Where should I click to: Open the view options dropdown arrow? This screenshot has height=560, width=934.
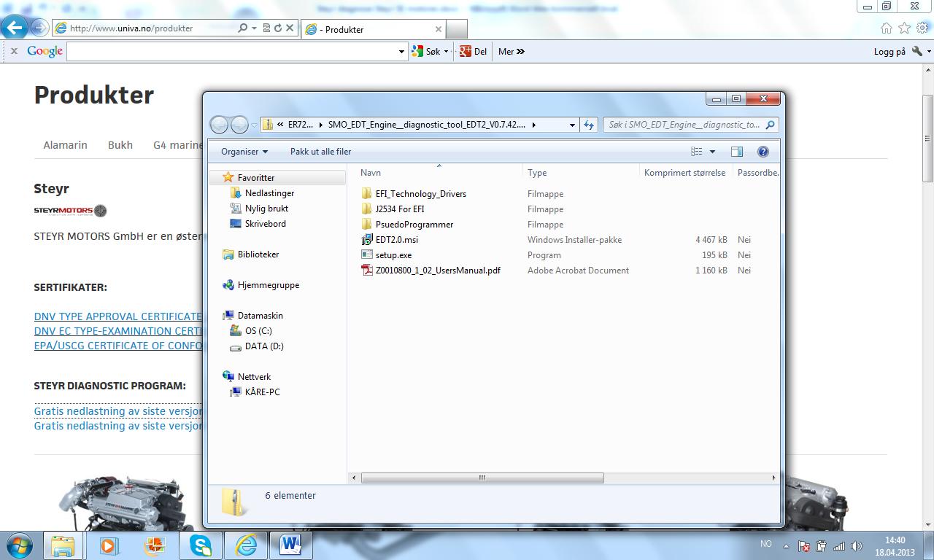(712, 152)
